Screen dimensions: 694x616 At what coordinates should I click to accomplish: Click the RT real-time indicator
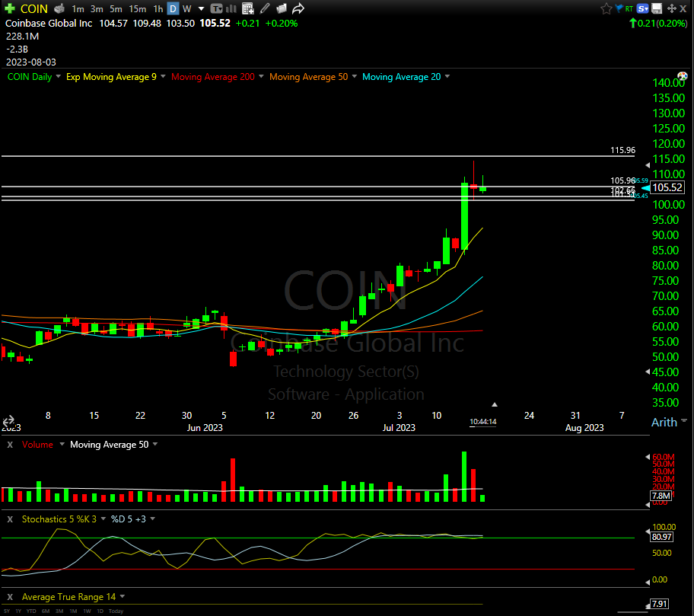point(629,9)
